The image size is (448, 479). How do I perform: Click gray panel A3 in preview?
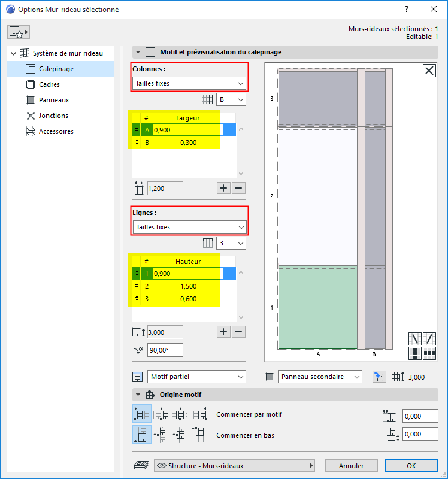(318, 98)
